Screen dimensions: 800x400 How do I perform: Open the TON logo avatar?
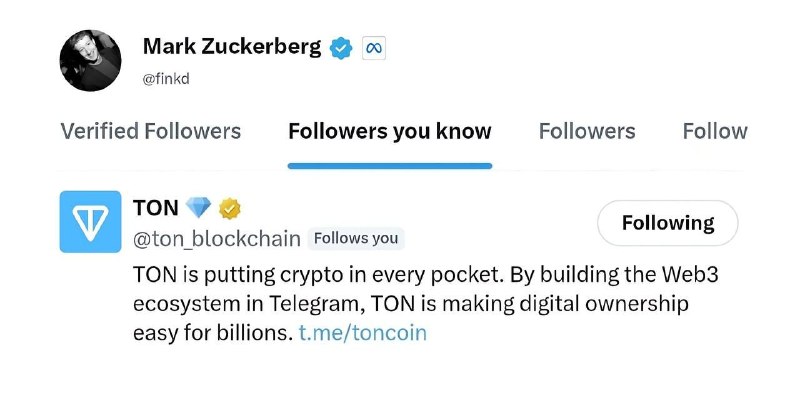pos(90,221)
